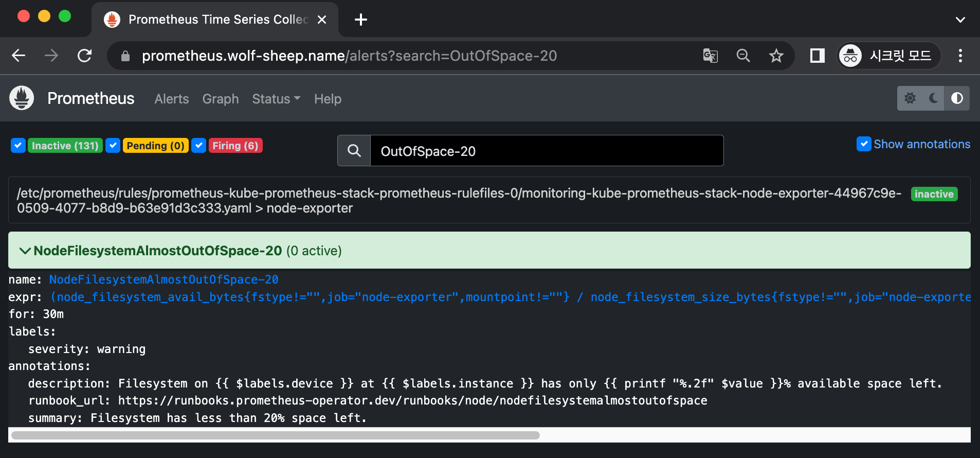The width and height of the screenshot is (980, 458).
Task: Click the green inactive status badge on the rule file
Action: (x=934, y=194)
